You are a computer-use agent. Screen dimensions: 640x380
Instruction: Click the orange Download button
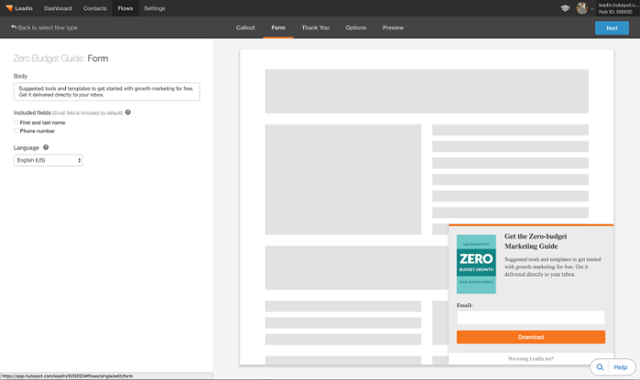tap(531, 337)
